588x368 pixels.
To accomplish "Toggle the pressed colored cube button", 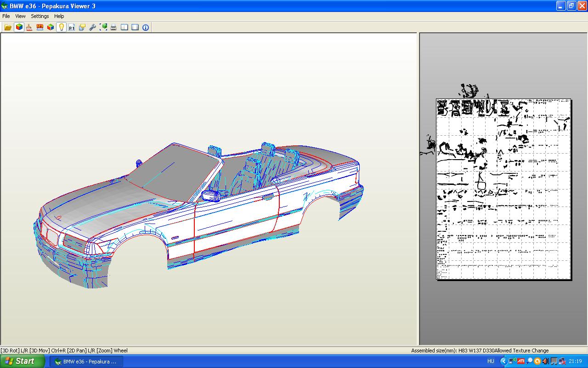I will (x=19, y=28).
